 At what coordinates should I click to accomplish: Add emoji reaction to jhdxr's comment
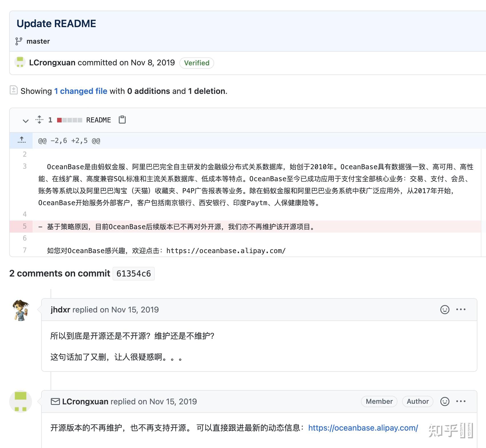(445, 310)
